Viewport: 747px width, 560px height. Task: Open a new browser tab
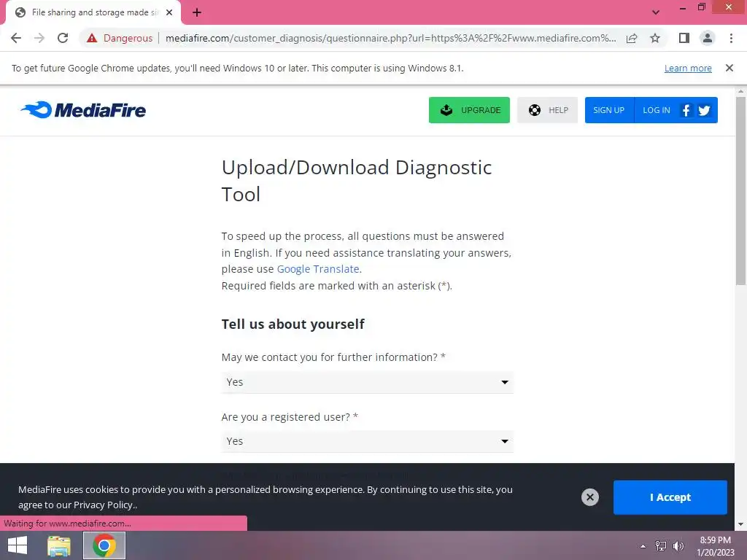[x=197, y=13]
